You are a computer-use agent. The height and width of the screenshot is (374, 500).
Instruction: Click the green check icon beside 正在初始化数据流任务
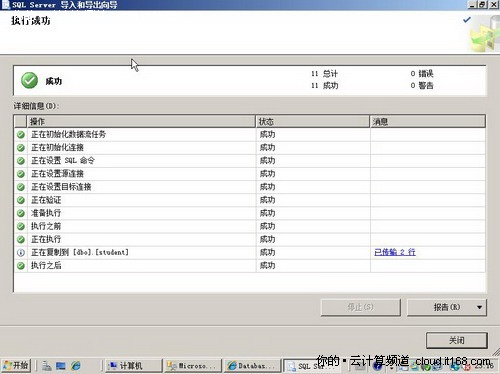click(x=21, y=135)
